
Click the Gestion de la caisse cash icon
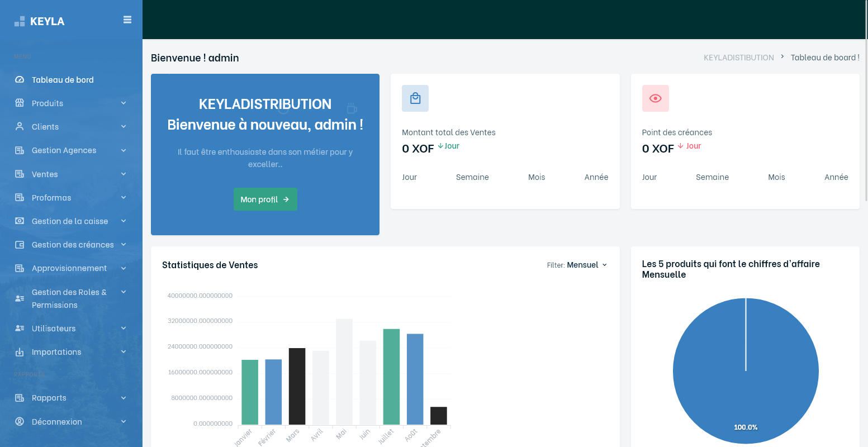(x=20, y=221)
